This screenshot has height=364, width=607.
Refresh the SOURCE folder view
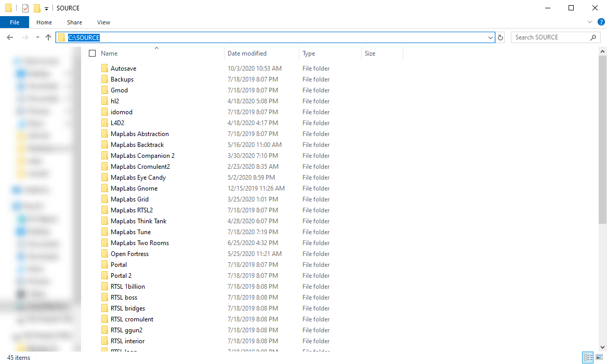pos(500,37)
